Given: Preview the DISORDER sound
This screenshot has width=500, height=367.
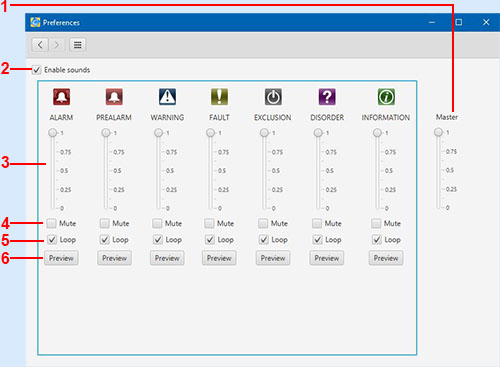Looking at the screenshot, I should tap(327, 258).
